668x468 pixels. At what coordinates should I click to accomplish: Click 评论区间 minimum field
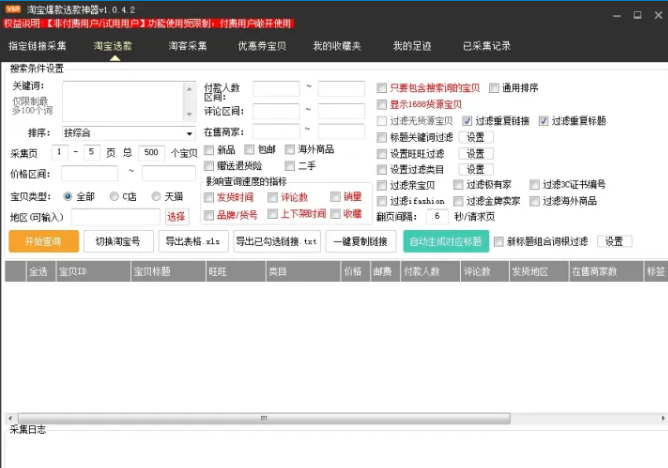(276, 111)
